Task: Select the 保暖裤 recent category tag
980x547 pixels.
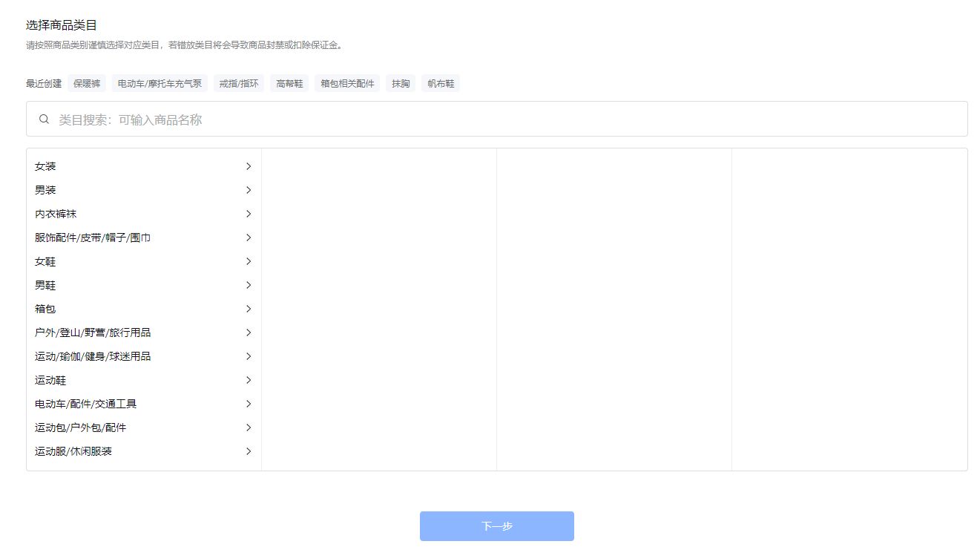Action: [87, 83]
